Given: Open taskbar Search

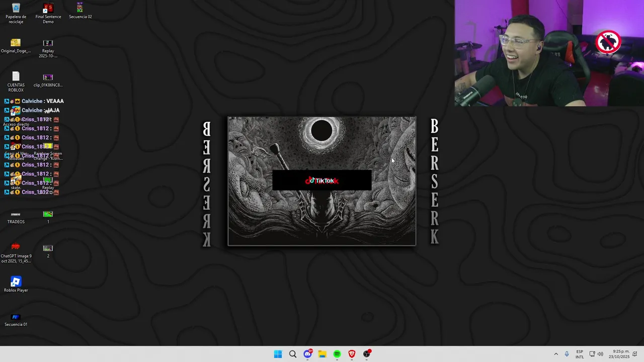Looking at the screenshot, I should (x=293, y=354).
